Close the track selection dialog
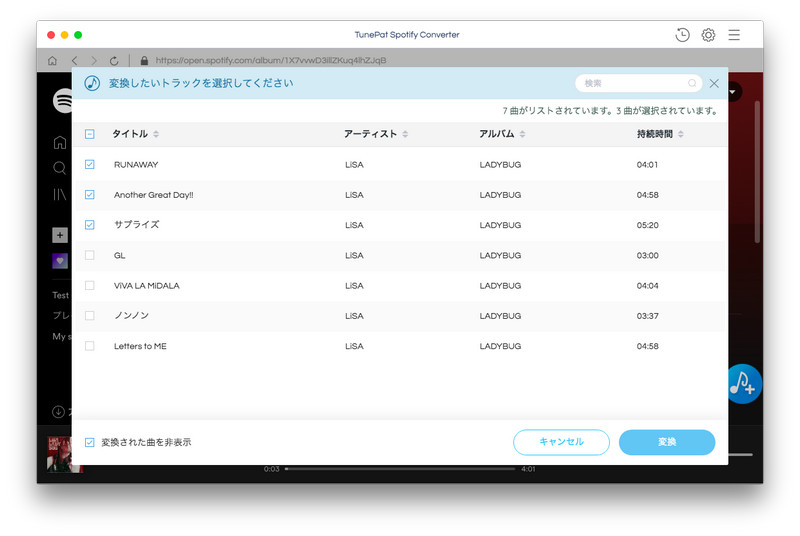This screenshot has height=536, width=800. [714, 83]
